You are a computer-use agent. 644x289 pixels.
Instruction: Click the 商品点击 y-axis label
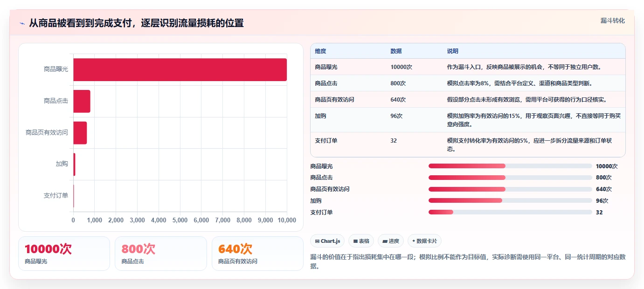[56, 101]
